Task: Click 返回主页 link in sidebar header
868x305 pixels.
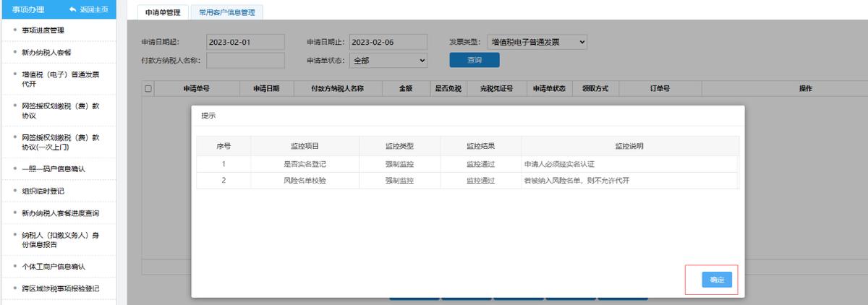Action: [93, 9]
